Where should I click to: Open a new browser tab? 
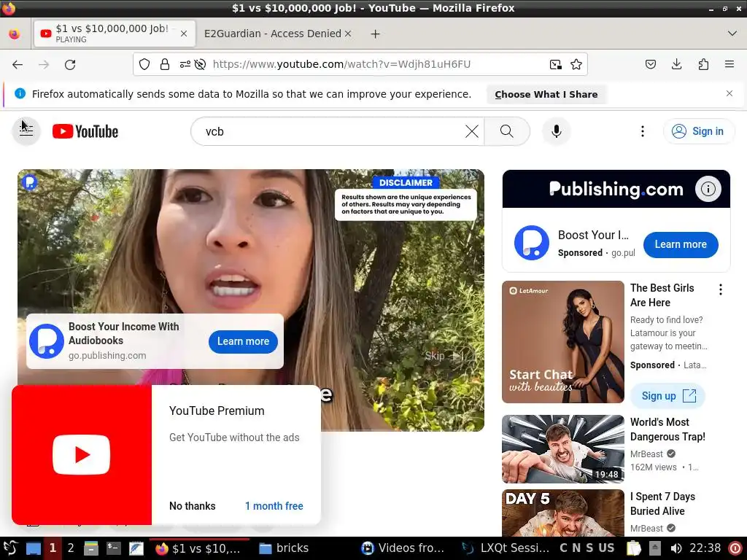(x=376, y=34)
